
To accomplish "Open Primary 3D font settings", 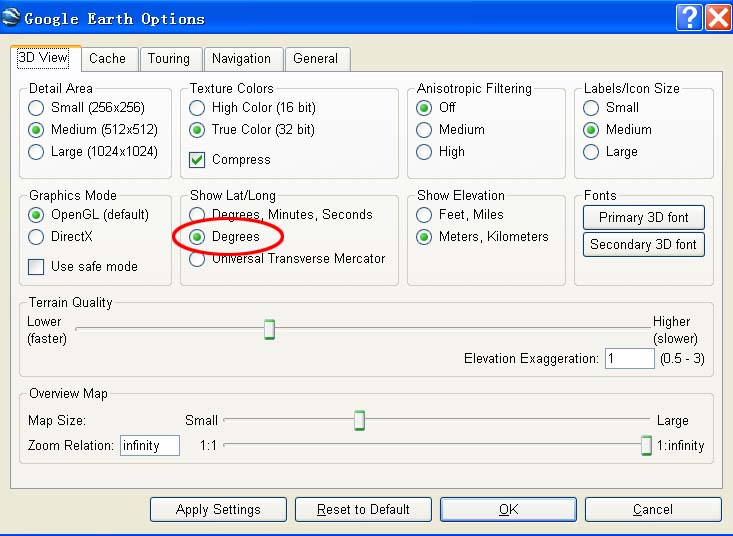I will pos(643,218).
